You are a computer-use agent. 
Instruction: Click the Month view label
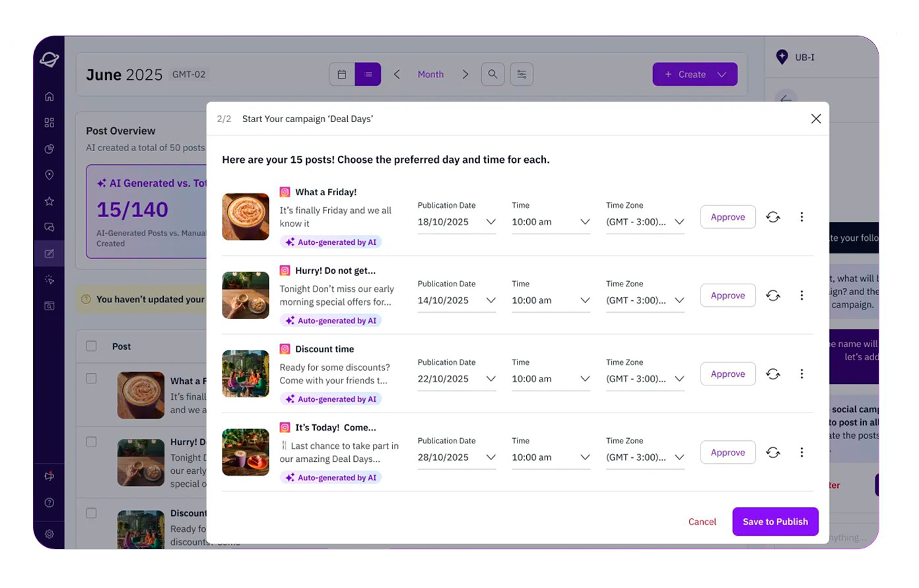[430, 75]
